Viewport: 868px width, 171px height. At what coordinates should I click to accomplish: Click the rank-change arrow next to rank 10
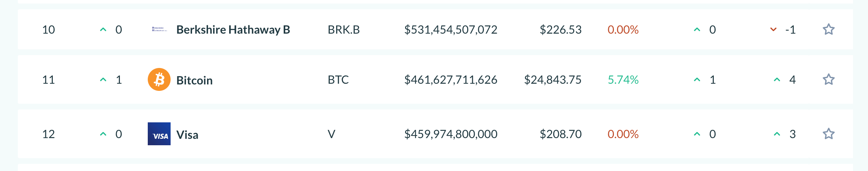click(x=103, y=29)
